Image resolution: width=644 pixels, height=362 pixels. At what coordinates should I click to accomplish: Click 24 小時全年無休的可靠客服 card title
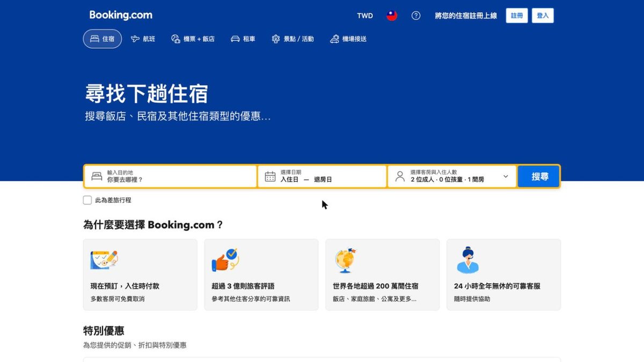497,286
